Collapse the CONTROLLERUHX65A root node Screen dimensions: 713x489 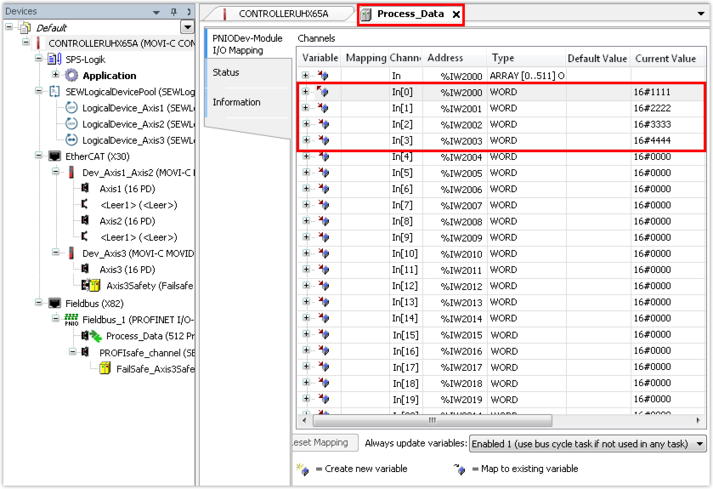[25, 44]
